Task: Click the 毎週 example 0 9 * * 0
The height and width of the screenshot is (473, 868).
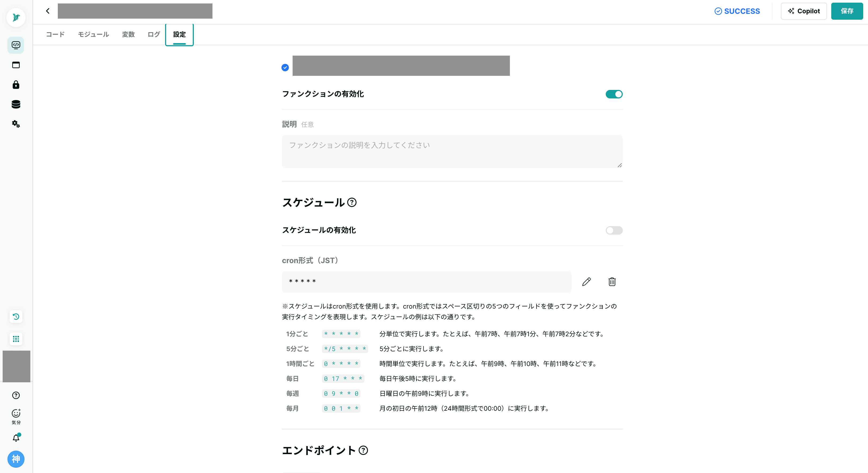Action: [341, 393]
